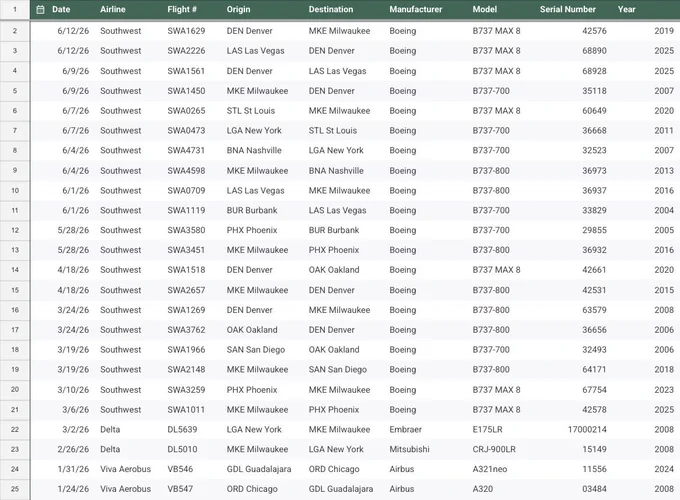Click flight number SWA1629 cell
The width and height of the screenshot is (680, 500).
point(186,31)
